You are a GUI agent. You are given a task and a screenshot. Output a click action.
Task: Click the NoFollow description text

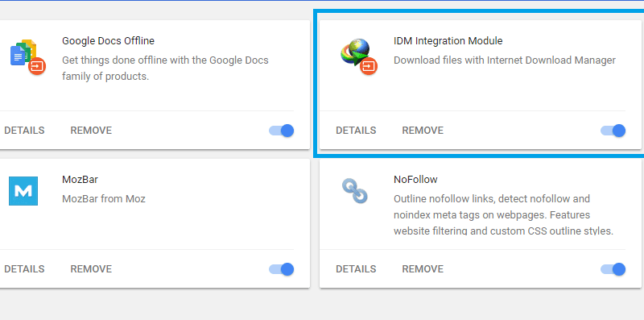tap(504, 215)
